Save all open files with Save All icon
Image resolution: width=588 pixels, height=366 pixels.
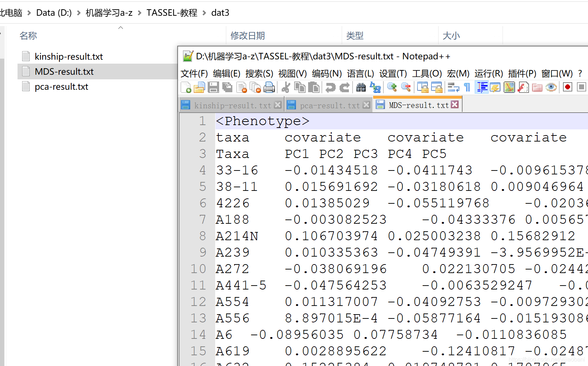click(x=228, y=87)
